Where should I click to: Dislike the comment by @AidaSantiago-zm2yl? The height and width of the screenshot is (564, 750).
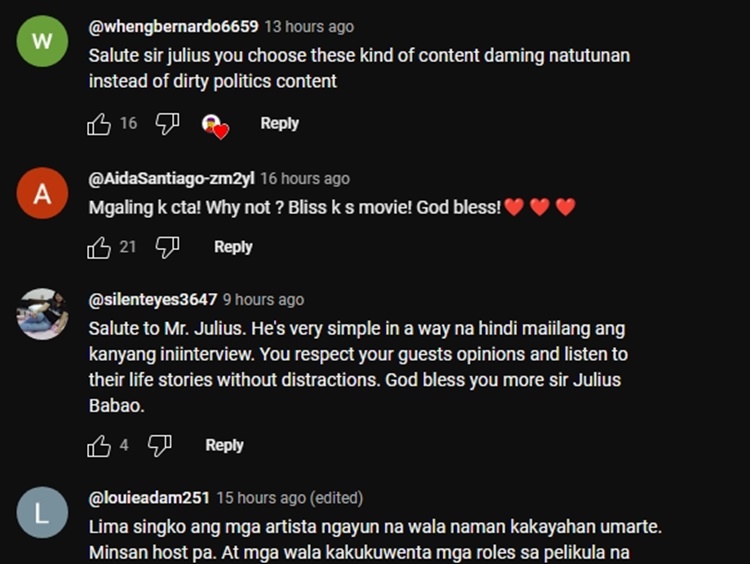click(x=167, y=247)
